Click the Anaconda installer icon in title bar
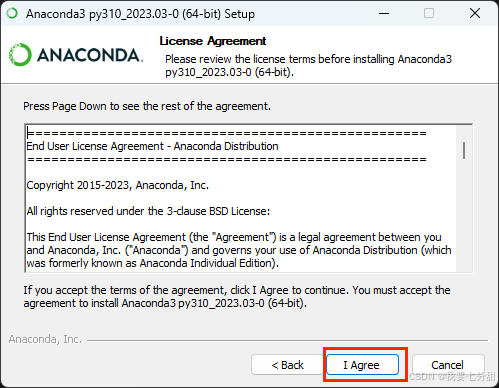This screenshot has width=499, height=388. click(12, 14)
